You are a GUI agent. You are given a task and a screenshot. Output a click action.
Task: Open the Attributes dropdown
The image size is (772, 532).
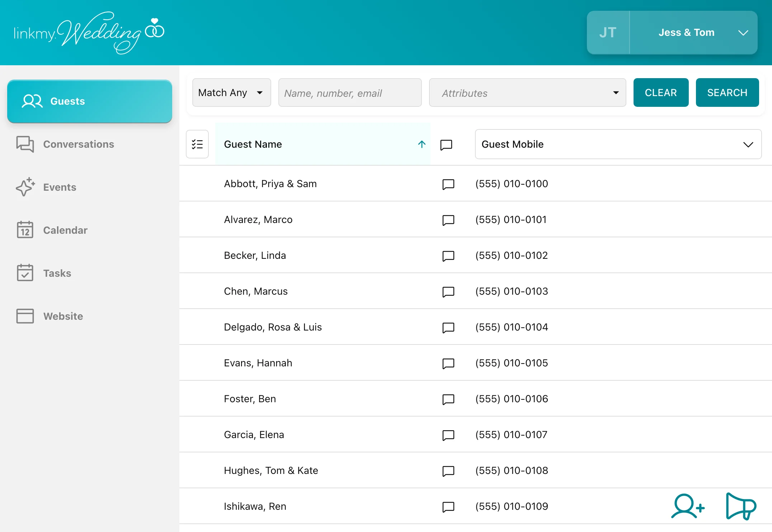pos(528,93)
